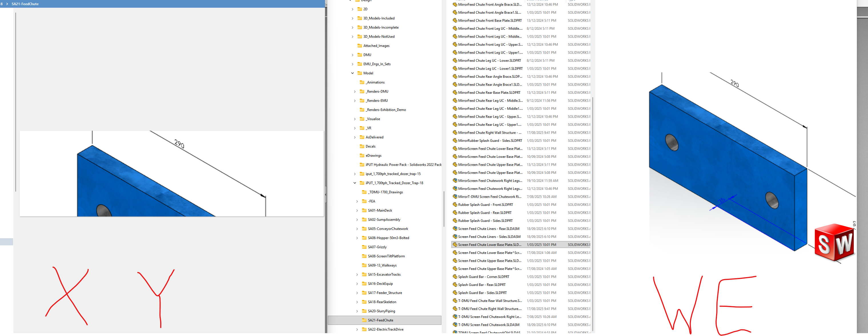
Task: Click the assembly icon for T-DMU Screen Feed Chutework.SLDASM
Action: (x=455, y=325)
